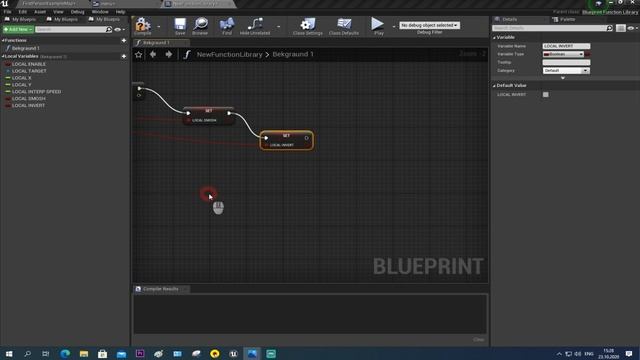Toggle Details view options eye icon
Screen dimensions: 640x360
coord(631,28)
